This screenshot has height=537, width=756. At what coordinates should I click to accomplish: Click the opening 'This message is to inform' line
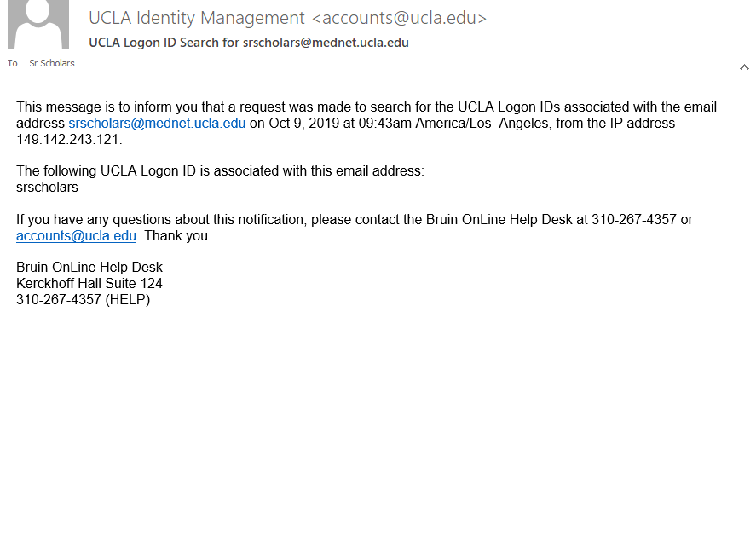366,107
